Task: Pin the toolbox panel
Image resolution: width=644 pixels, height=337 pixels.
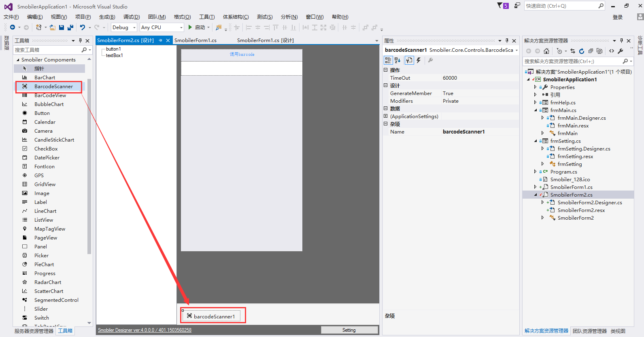Action: pyautogui.click(x=80, y=40)
